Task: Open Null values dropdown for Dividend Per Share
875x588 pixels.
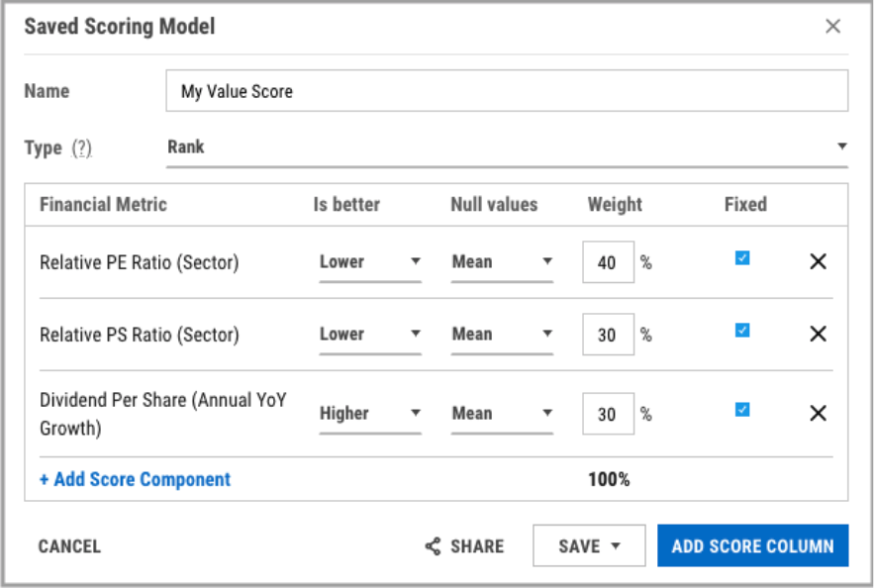Action: click(x=502, y=414)
